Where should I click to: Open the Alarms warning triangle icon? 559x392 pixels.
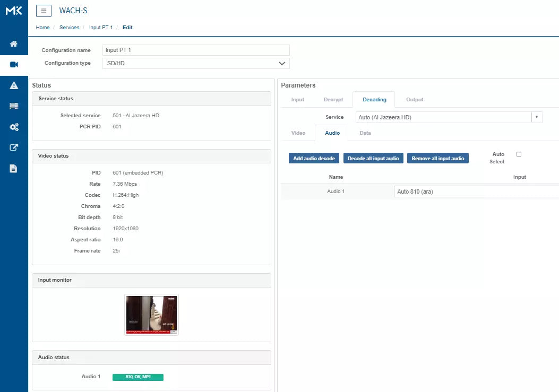coord(14,85)
